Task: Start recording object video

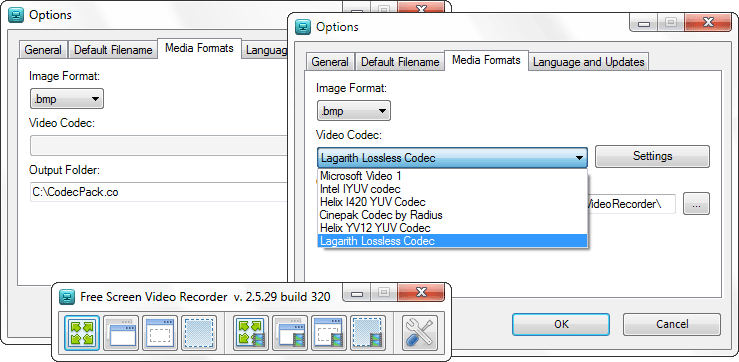Action: [x=329, y=333]
